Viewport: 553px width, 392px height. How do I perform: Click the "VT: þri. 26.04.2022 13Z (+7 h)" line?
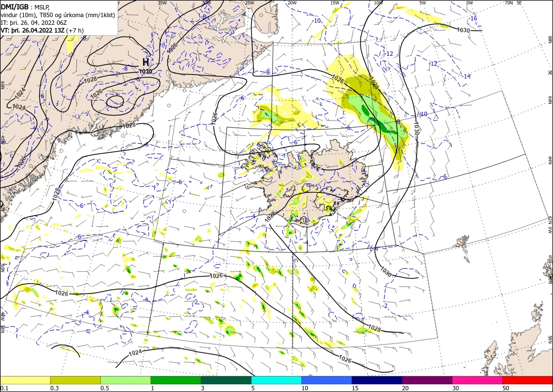coord(43,30)
